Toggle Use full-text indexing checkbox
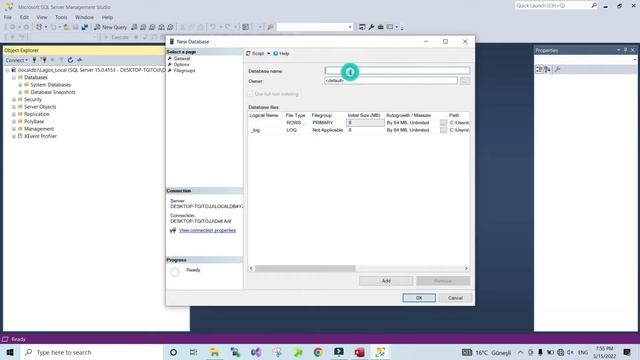 click(x=250, y=94)
